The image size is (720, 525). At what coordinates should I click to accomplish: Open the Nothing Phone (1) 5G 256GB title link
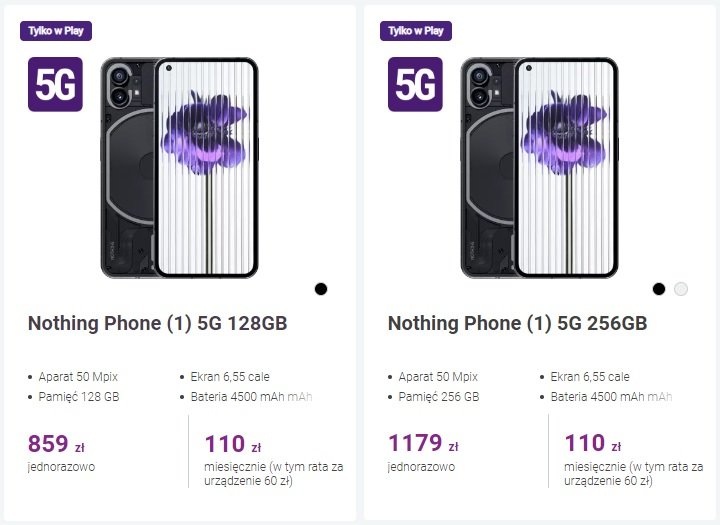tap(518, 323)
